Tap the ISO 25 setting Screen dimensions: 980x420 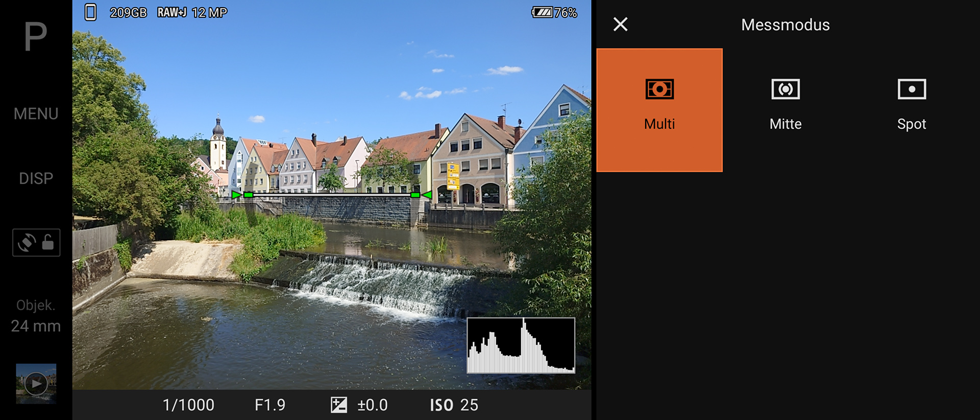(454, 405)
